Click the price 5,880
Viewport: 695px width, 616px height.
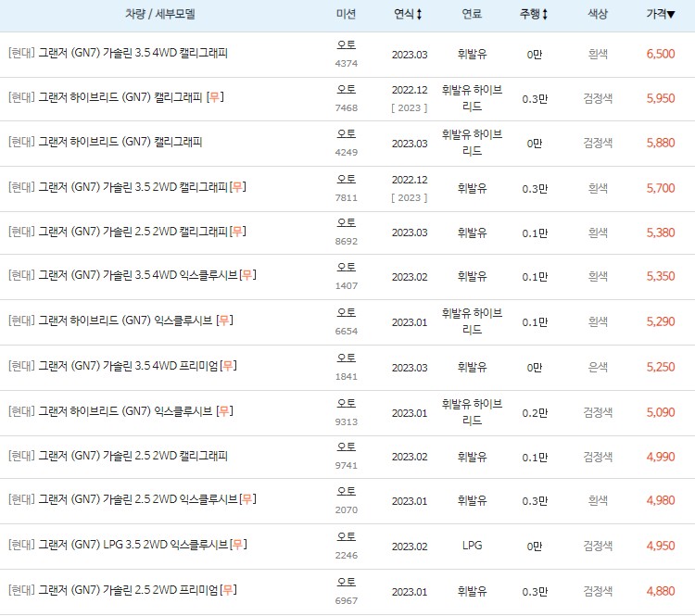point(661,144)
